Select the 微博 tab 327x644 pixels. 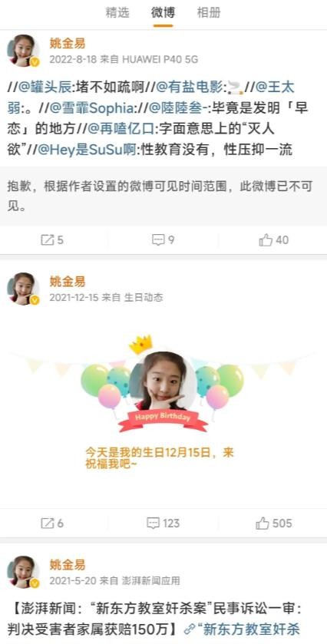pos(163,13)
